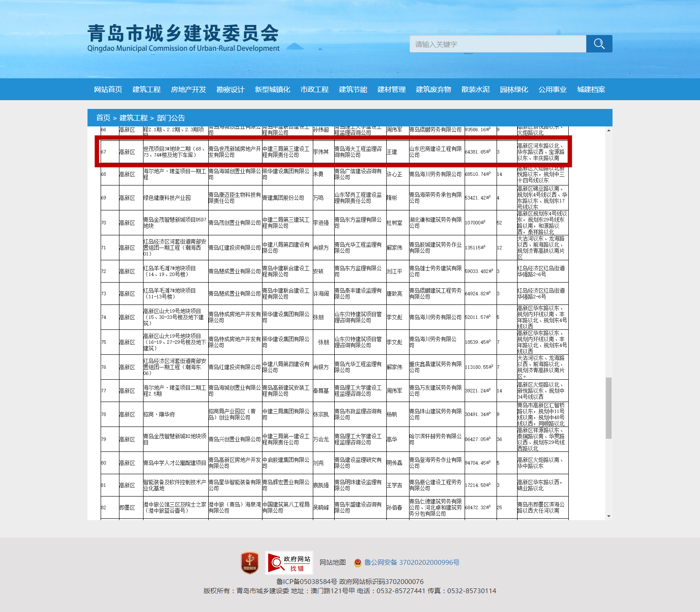This screenshot has width=700, height=612.
Task: Open the 城建档案 navigation item
Action: click(591, 90)
